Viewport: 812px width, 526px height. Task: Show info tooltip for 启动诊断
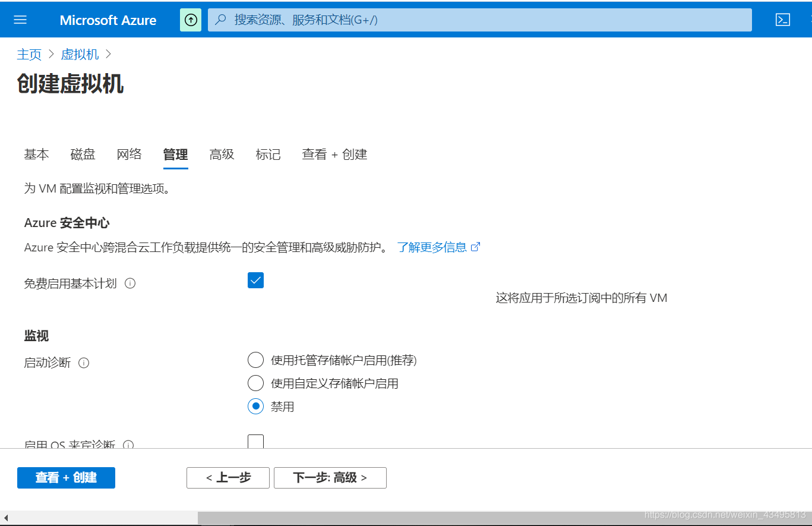pyautogui.click(x=84, y=363)
